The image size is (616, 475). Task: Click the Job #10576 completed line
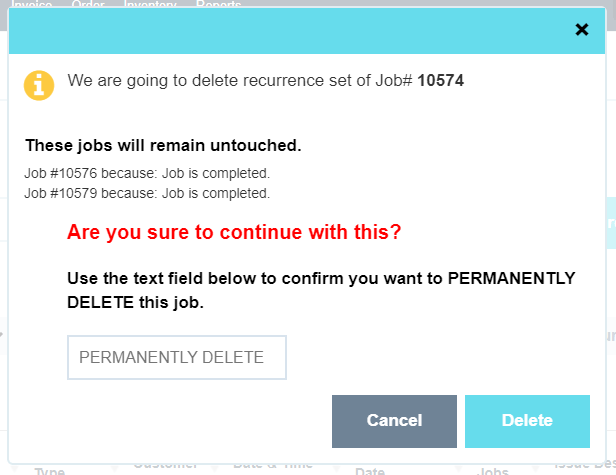147,174
